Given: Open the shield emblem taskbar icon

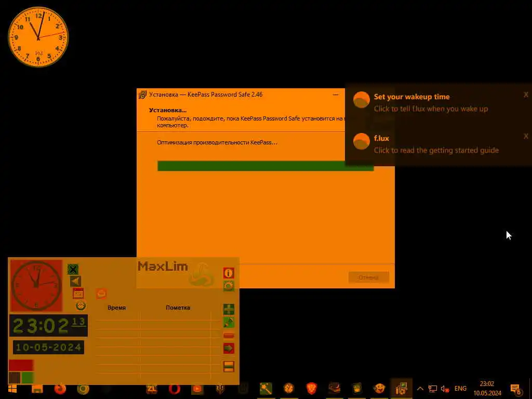Looking at the screenshot, I should pyautogui.click(x=220, y=389).
